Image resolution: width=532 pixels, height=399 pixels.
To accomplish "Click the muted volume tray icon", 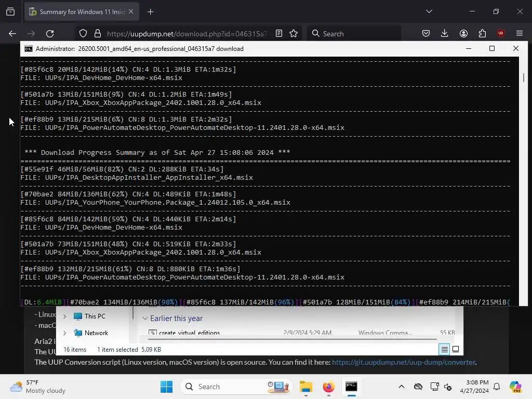I will pyautogui.click(x=448, y=387).
